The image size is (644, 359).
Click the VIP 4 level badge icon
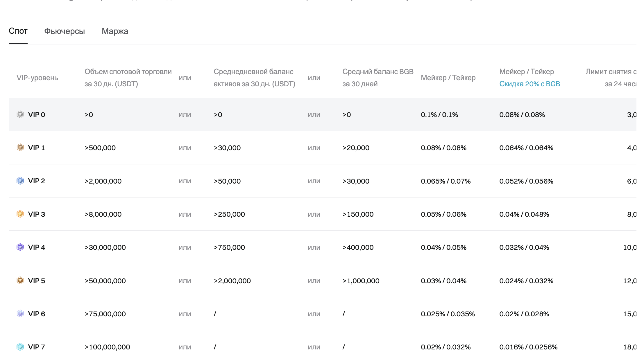pyautogui.click(x=20, y=247)
